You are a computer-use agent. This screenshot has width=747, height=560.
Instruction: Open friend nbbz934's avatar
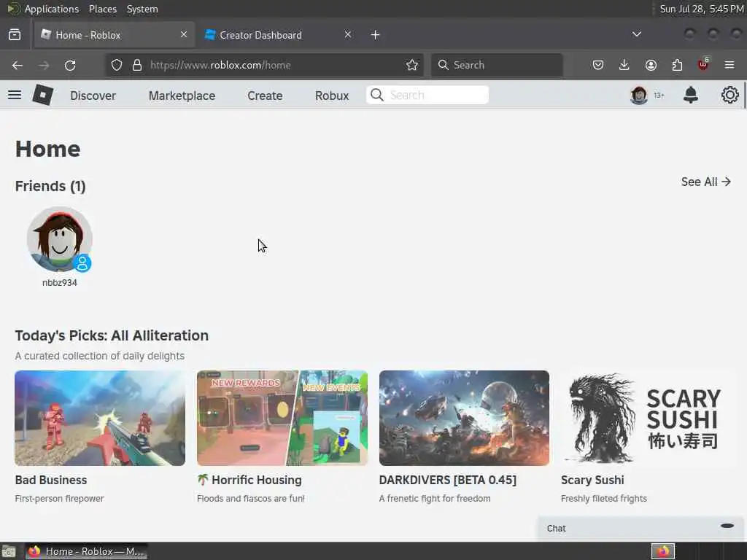pyautogui.click(x=60, y=239)
